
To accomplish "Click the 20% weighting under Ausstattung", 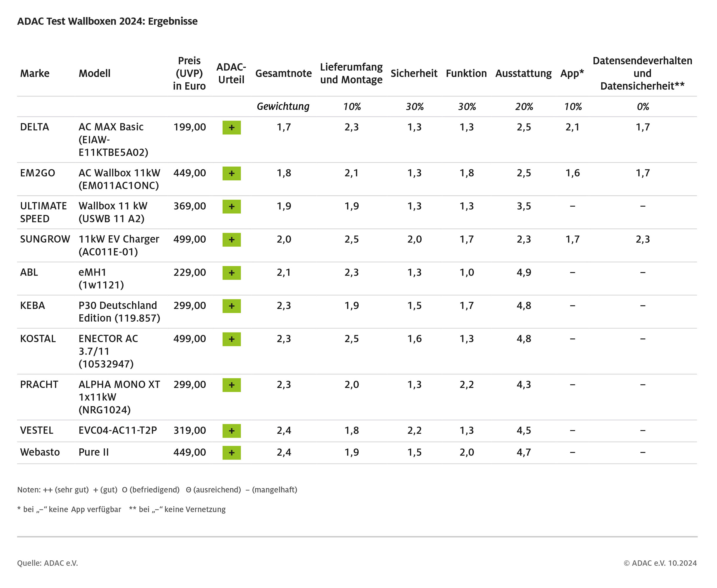I will (524, 107).
